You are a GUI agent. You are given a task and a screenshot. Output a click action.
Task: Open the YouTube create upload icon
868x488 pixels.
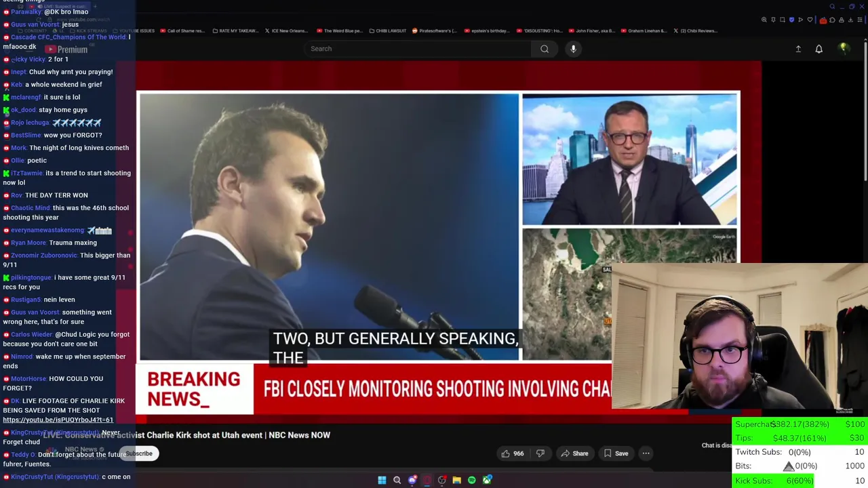click(798, 49)
